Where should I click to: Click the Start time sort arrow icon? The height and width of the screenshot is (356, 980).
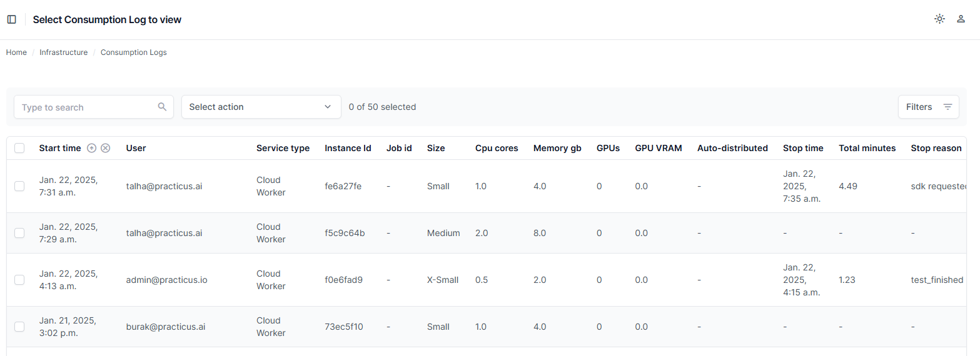(92, 148)
